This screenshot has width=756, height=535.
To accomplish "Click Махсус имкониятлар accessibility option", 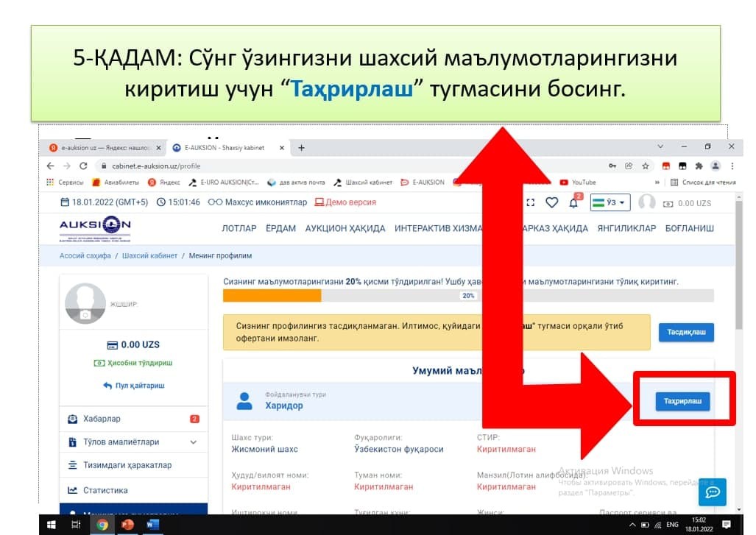I will pyautogui.click(x=258, y=202).
